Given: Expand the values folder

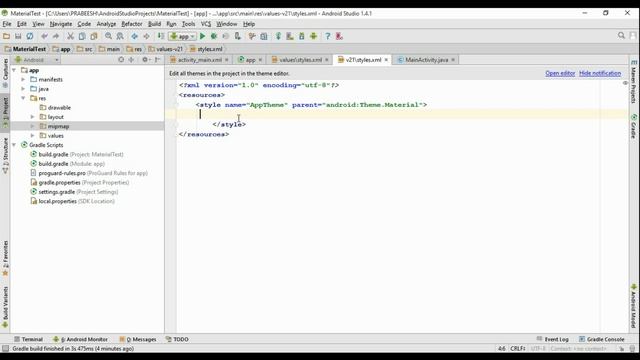Looking at the screenshot, I should click(33, 136).
